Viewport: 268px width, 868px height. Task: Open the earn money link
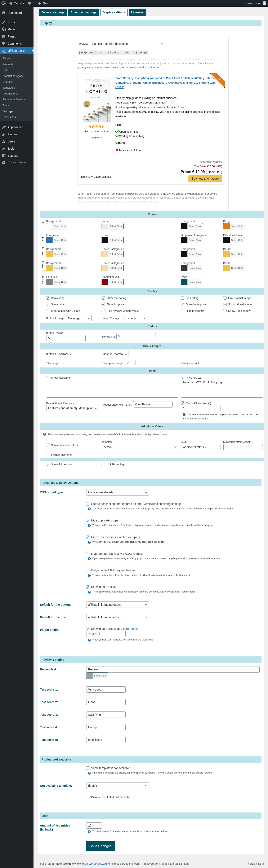[x=131, y=629]
